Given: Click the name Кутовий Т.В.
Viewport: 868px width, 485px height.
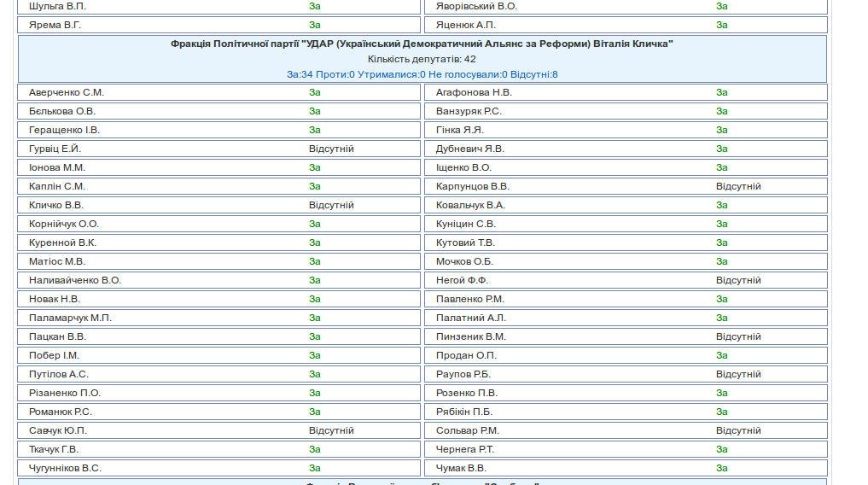Looking at the screenshot, I should point(465,243).
